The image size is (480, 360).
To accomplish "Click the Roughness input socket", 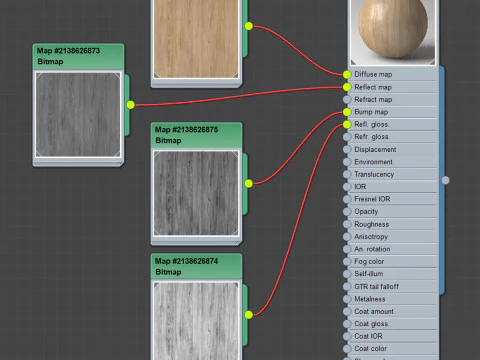I will (x=347, y=224).
